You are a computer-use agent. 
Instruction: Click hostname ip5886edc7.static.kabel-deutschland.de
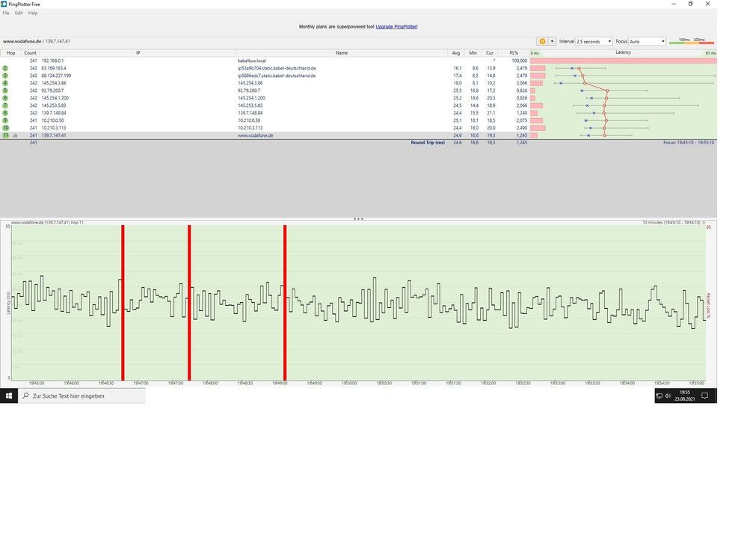click(x=277, y=76)
